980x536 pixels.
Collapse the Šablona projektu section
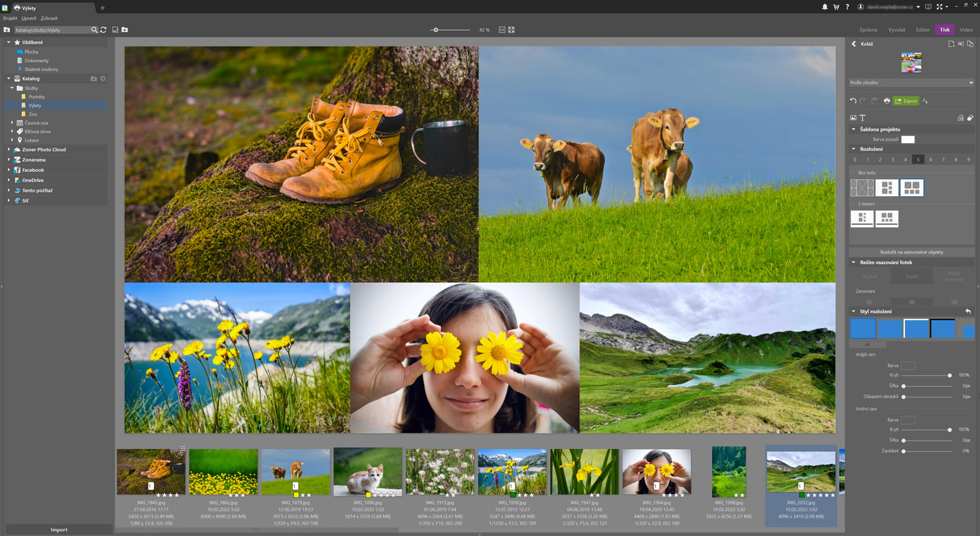point(853,129)
